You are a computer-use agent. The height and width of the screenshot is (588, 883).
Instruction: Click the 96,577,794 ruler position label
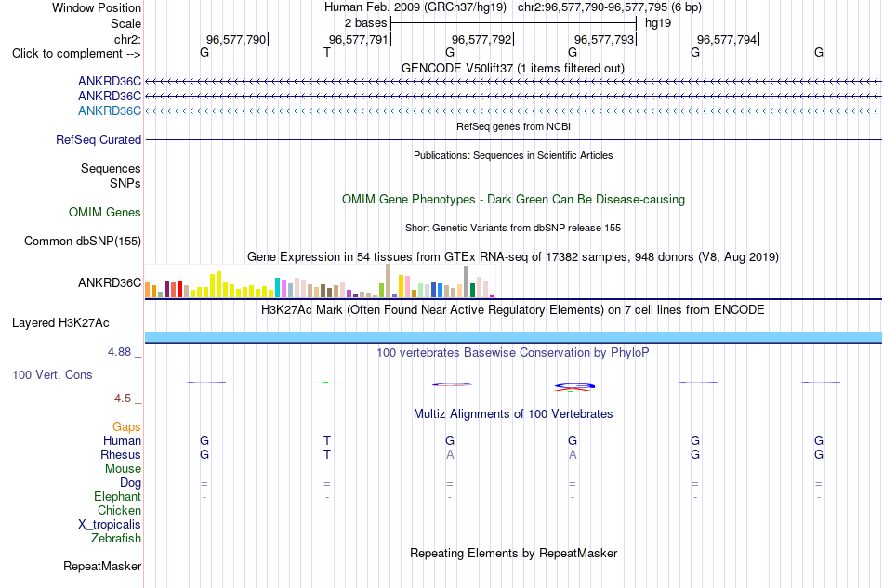click(727, 39)
